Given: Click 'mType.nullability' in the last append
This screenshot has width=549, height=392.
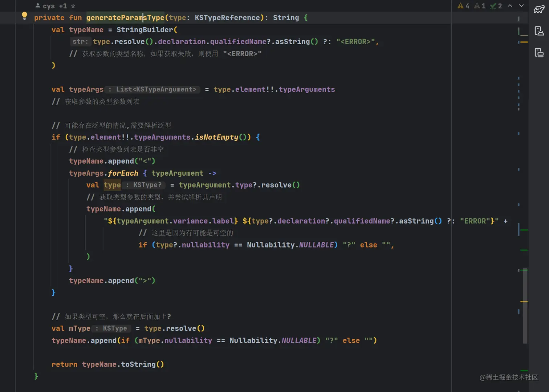Looking at the screenshot, I should click(x=175, y=340).
